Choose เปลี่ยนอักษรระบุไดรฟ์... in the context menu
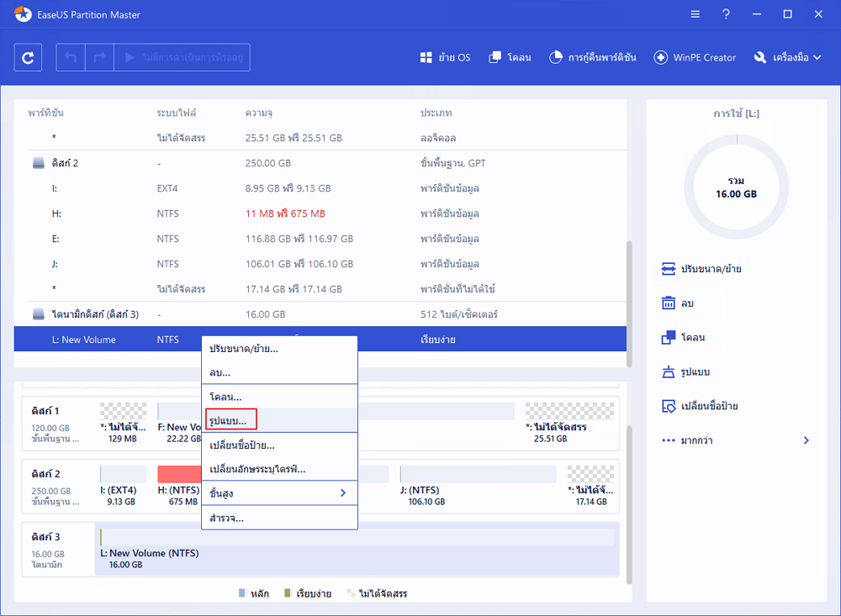The image size is (841, 616). coord(279,469)
